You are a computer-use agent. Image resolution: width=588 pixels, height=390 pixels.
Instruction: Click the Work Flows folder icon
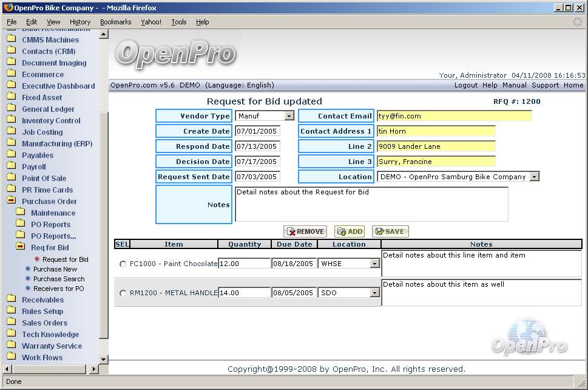coord(11,357)
